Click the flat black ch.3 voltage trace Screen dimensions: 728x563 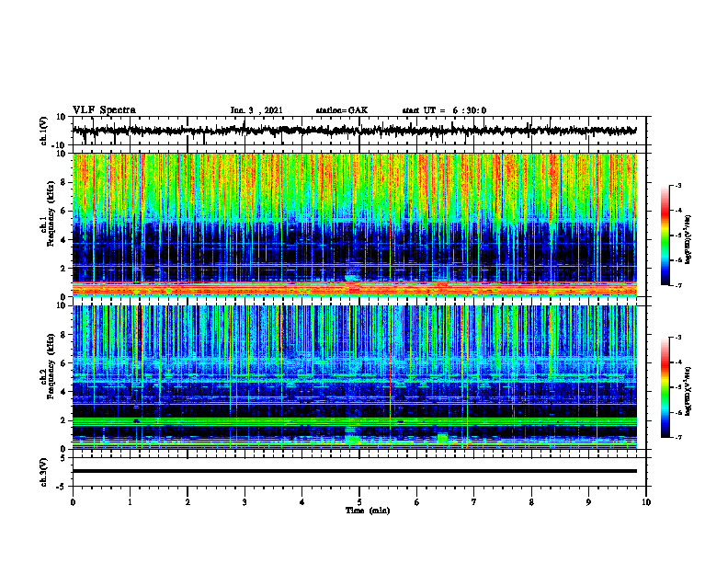point(354,471)
